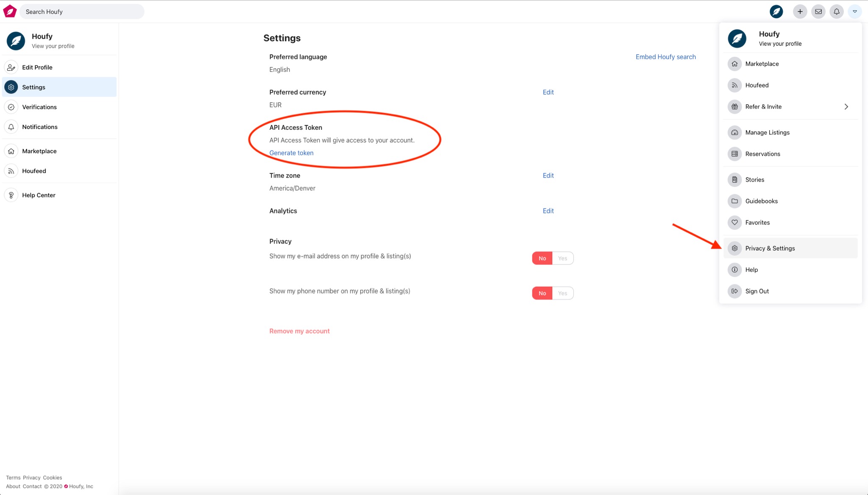Click the Stories icon

tap(734, 180)
